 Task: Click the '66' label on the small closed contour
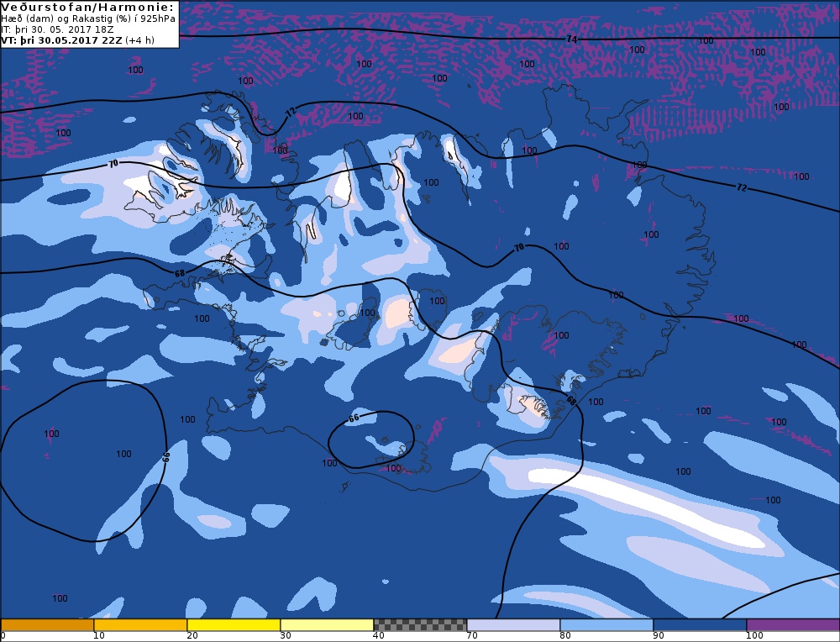(x=354, y=418)
